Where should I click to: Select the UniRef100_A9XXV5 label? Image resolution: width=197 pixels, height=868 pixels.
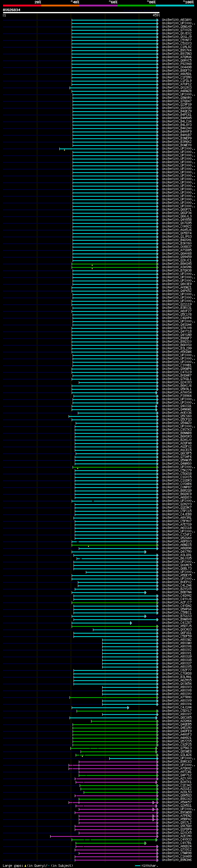point(177,667)
